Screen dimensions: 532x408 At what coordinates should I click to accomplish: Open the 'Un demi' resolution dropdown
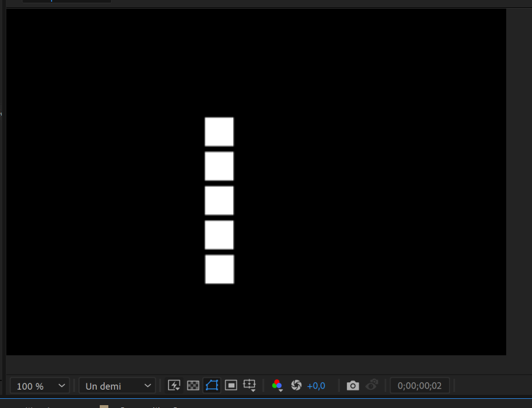[117, 386]
